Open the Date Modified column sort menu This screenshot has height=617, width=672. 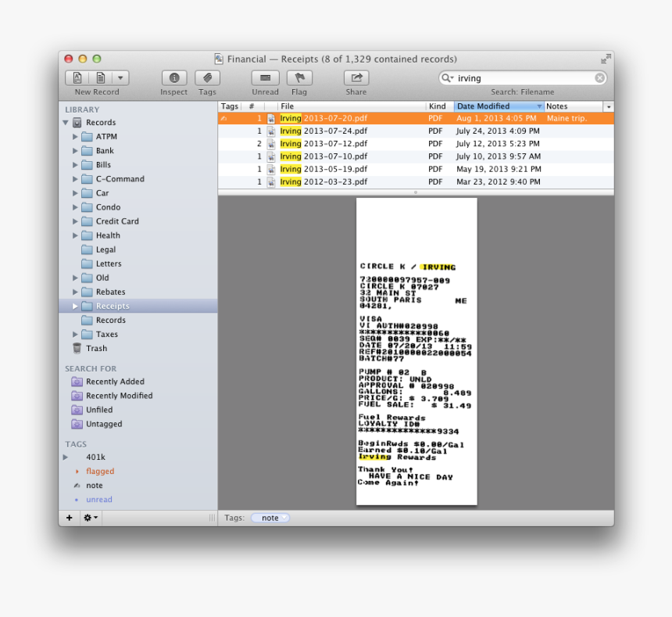[539, 106]
